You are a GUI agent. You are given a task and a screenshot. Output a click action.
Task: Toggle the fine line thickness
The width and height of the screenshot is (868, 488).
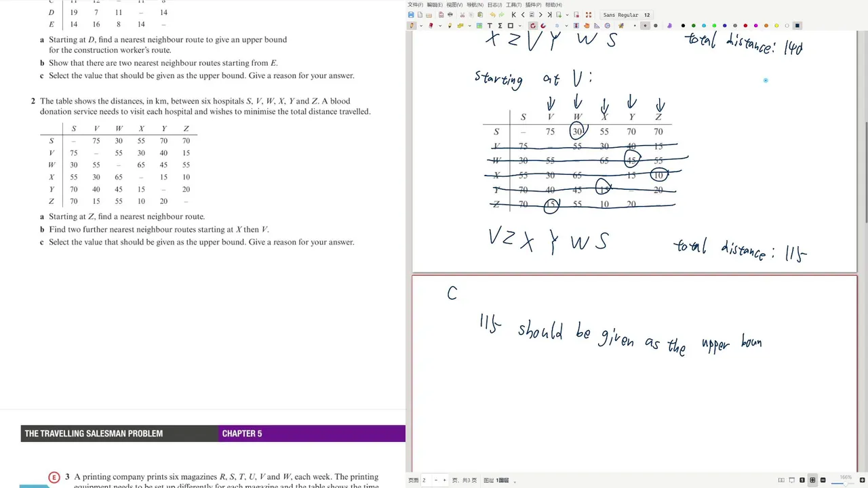point(635,26)
